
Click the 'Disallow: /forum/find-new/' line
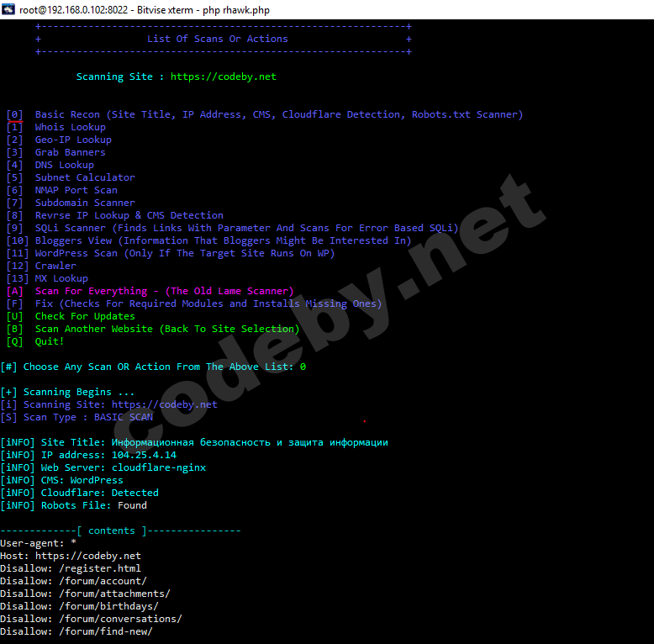pyautogui.click(x=76, y=632)
